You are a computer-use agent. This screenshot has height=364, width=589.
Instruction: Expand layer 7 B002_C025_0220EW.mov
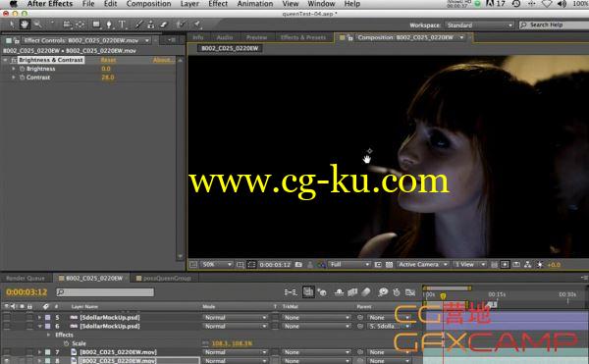(x=39, y=352)
